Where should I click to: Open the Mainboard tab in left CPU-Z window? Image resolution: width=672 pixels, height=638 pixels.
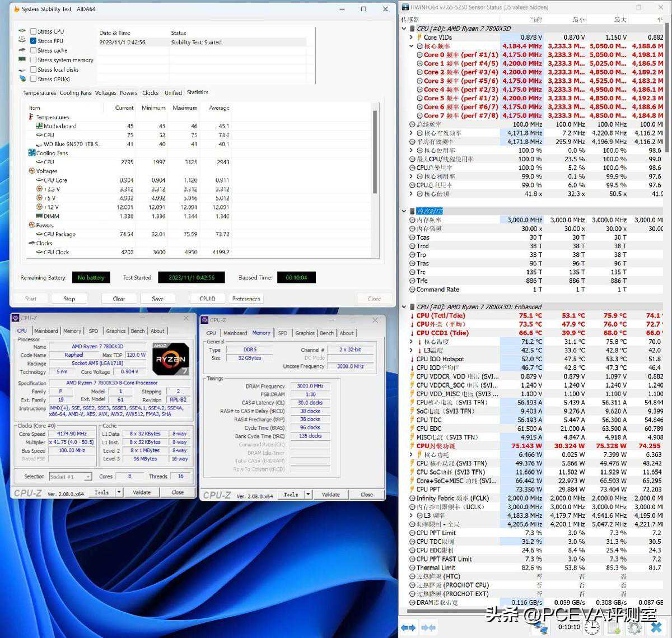[x=46, y=331]
